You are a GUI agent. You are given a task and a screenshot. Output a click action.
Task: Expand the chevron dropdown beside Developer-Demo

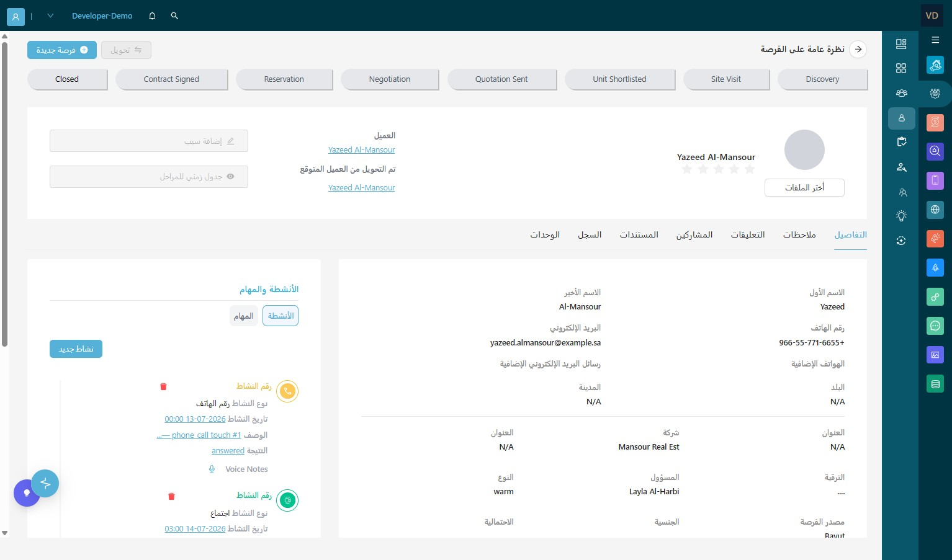click(50, 16)
